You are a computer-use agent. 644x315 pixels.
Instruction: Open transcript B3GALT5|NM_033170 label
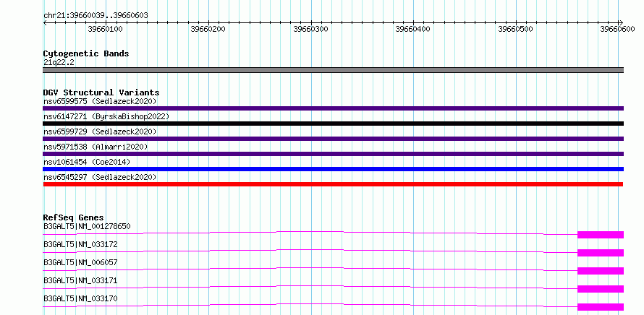[80, 298]
